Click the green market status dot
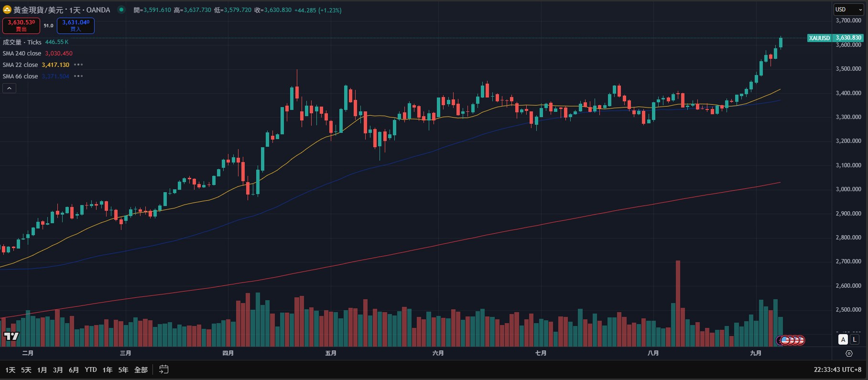 click(122, 10)
